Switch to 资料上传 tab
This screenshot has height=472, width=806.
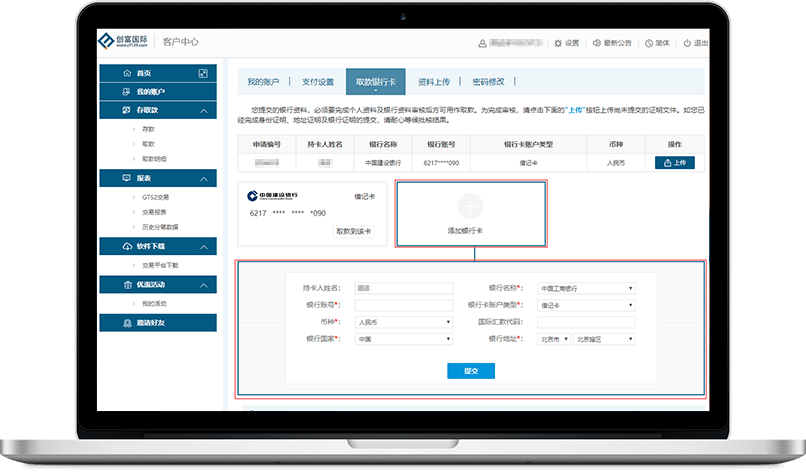click(x=434, y=82)
